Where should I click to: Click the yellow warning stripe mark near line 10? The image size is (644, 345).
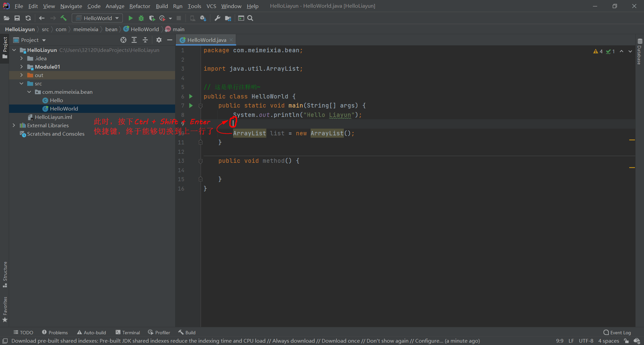632,140
